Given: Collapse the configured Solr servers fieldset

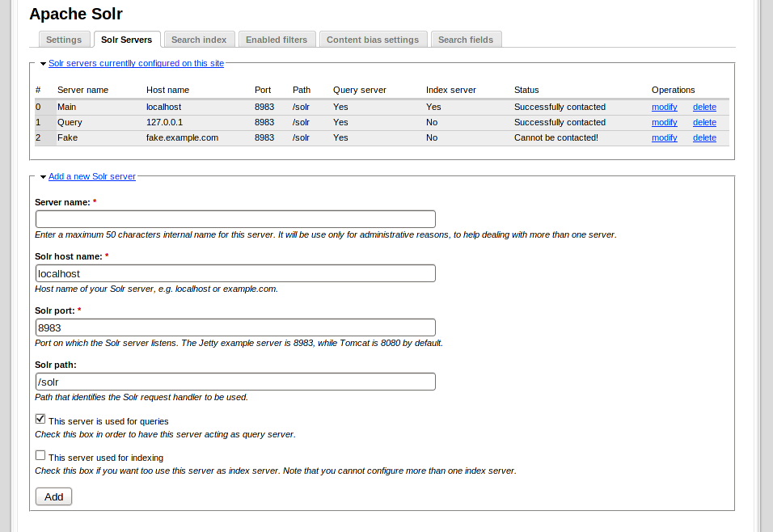Looking at the screenshot, I should click(136, 63).
